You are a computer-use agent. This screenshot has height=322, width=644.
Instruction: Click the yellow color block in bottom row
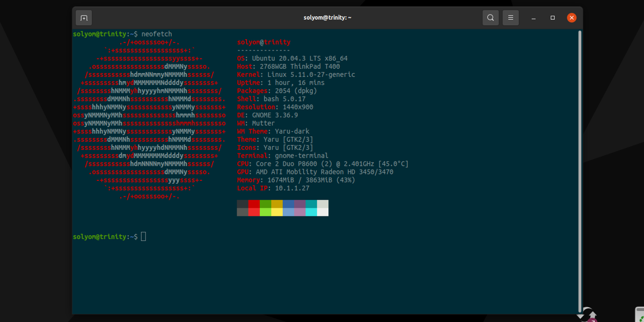(277, 212)
